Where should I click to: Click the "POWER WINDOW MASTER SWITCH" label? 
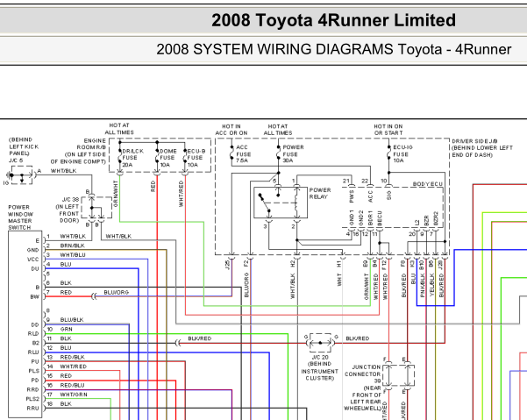(20, 217)
